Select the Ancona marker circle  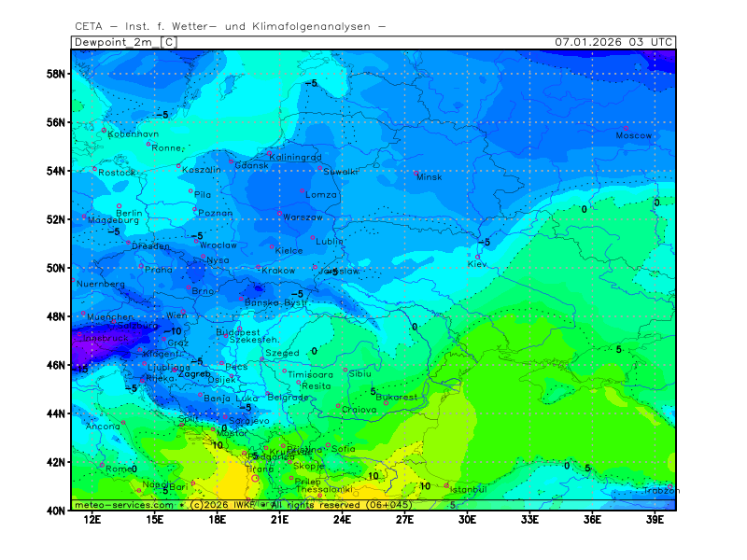[x=123, y=422]
